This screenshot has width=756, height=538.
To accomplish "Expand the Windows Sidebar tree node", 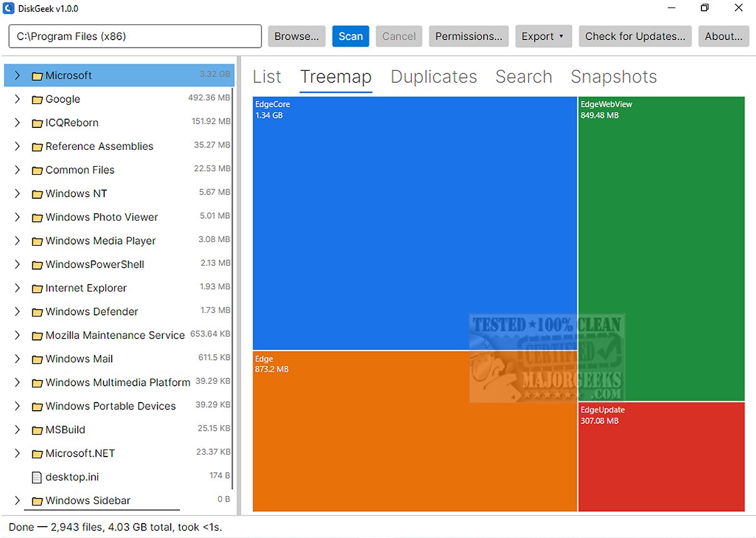I will tap(17, 500).
